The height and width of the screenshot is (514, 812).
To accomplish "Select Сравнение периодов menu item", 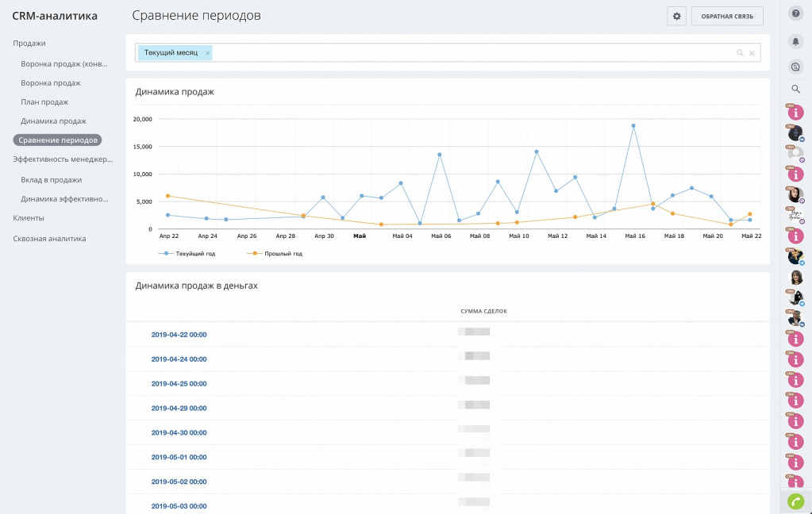I will 57,140.
